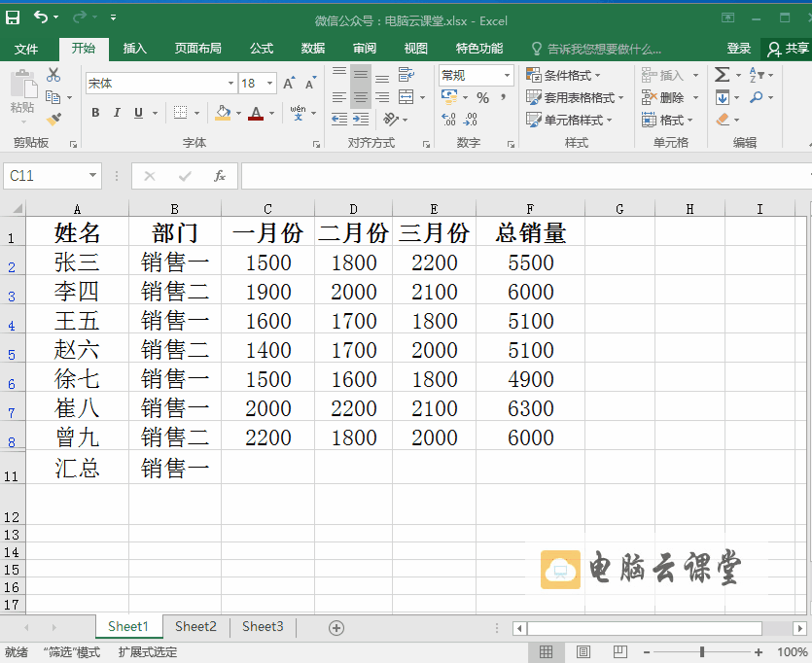Expand the Name Box C11 dropdown arrow
This screenshot has width=812, height=663.
pos(92,175)
